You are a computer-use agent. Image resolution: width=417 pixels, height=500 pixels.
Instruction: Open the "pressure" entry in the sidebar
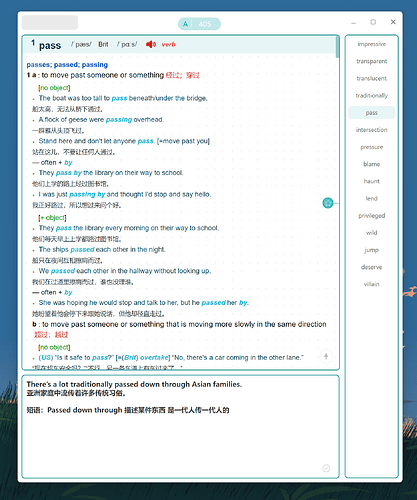371,147
